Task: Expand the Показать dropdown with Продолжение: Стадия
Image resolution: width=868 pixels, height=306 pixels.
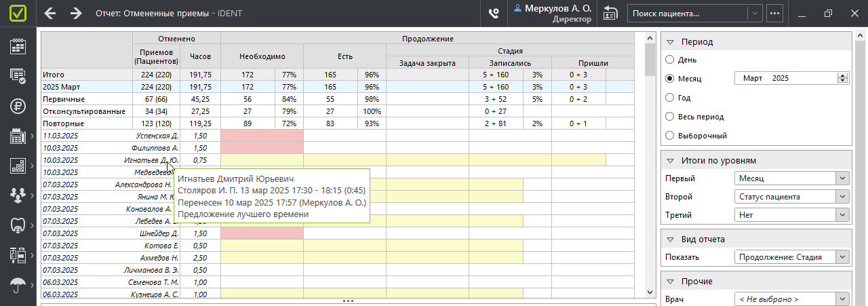Action: [x=791, y=257]
